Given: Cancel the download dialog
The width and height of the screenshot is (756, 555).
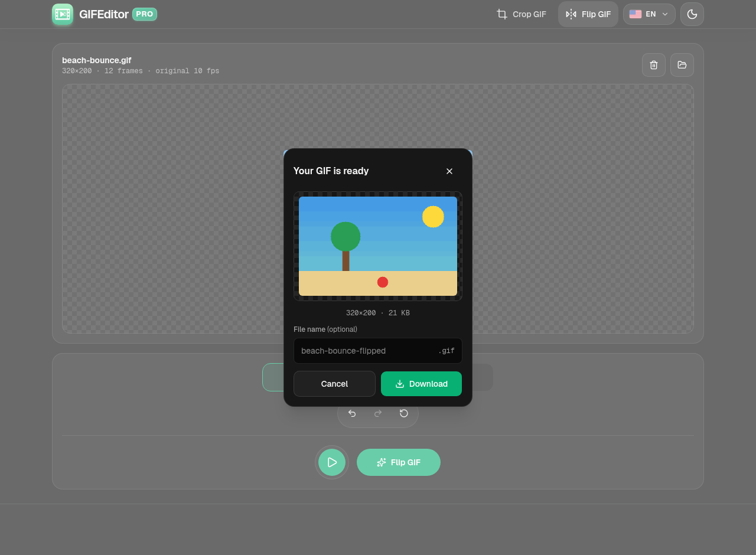Looking at the screenshot, I should coord(334,384).
